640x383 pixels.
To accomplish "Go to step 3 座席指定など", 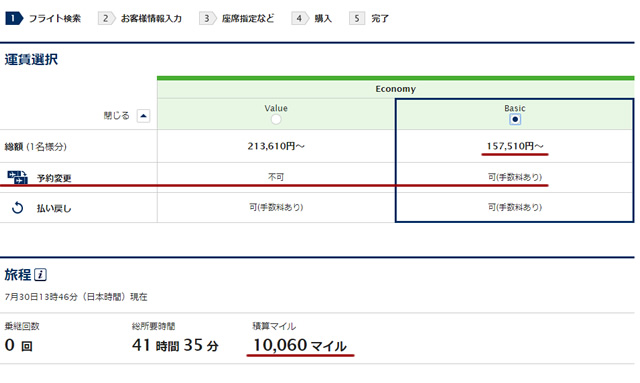I will click(x=237, y=18).
